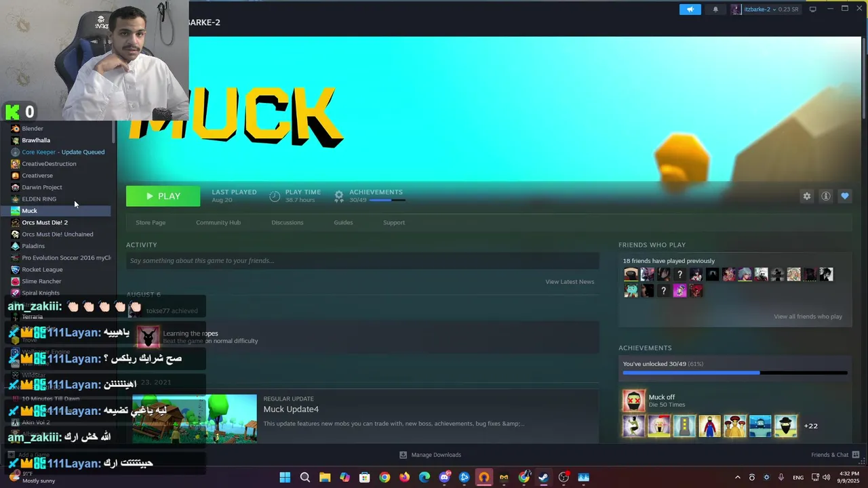Screen dimensions: 868x488
Task: Click the Manage Downloads button
Action: point(430,455)
